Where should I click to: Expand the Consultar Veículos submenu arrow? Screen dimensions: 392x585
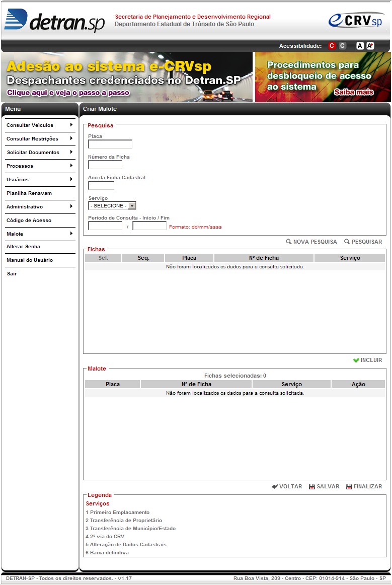tap(71, 125)
